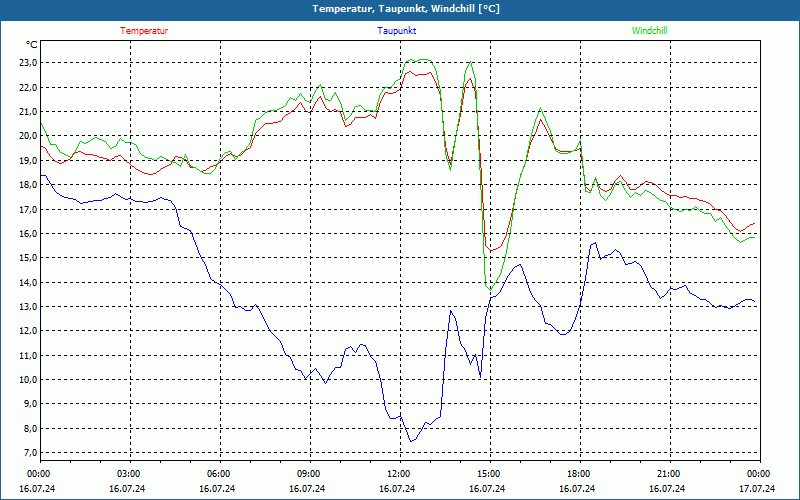Click the 12:00 time label on x-axis
Viewport: 800px width, 500px height.
pos(398,474)
